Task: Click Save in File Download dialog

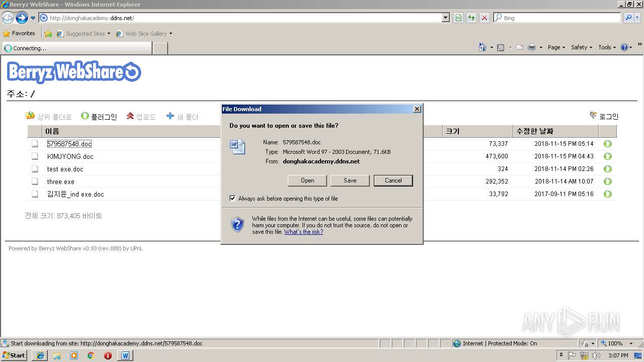Action: pyautogui.click(x=350, y=180)
